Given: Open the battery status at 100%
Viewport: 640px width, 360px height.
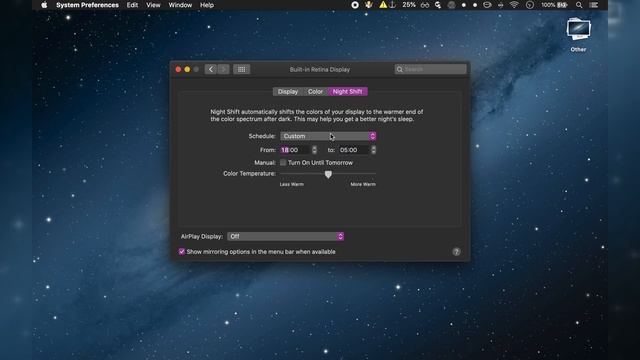Looking at the screenshot, I should tap(554, 5).
